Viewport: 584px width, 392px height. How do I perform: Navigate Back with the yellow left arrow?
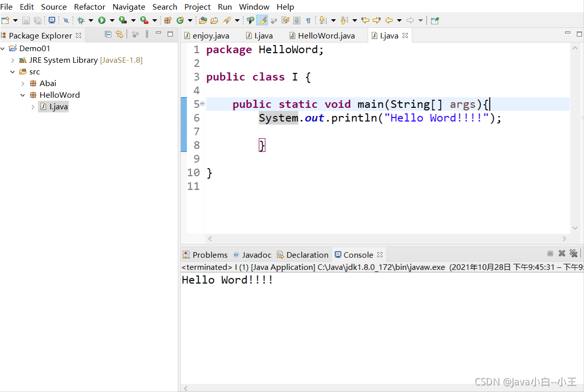click(x=389, y=20)
